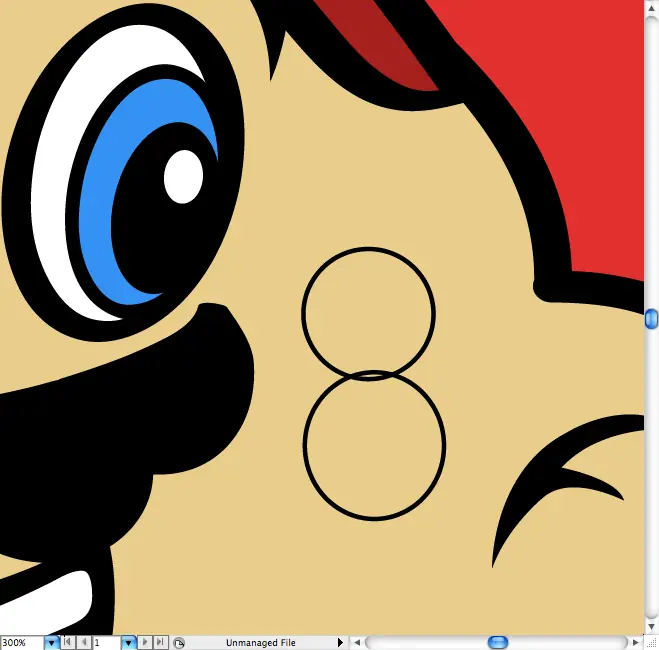Open the zoom level dropdown arrow

coord(51,643)
